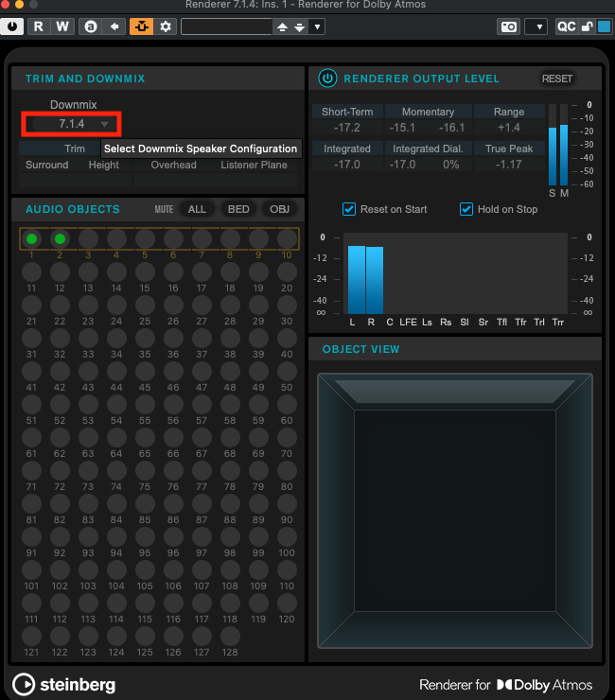Click the Integrated Dial. percentage 0%
Screen dimensions: 615x700
pos(450,165)
